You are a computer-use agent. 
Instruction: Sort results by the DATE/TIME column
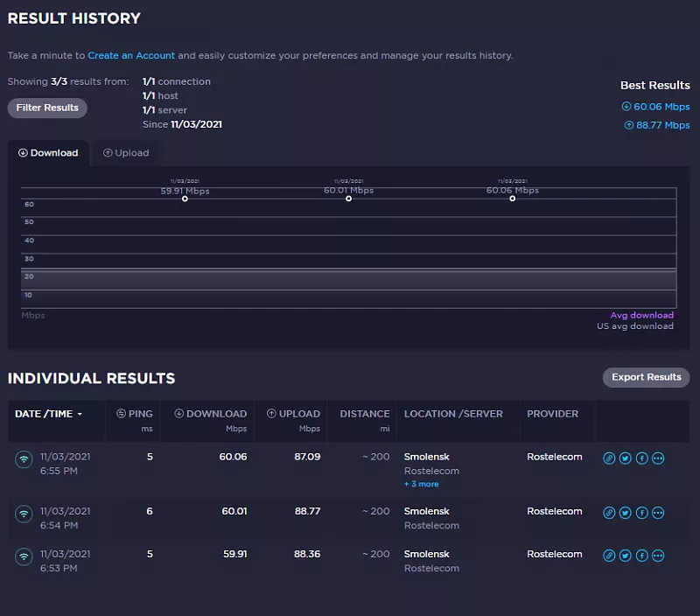(48, 414)
